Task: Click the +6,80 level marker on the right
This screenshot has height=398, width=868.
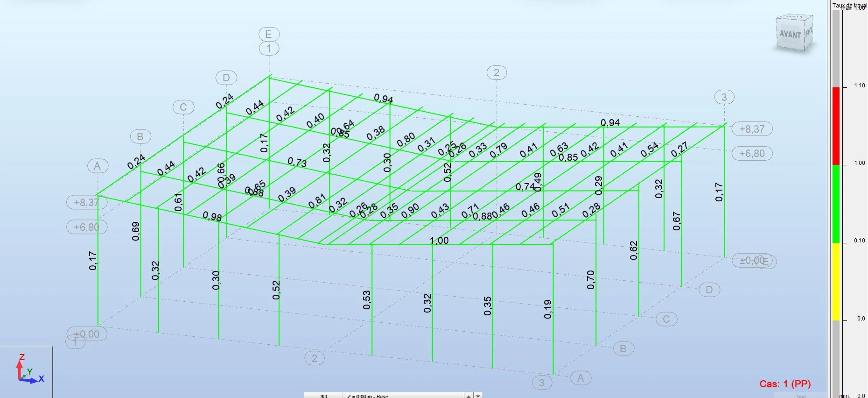Action: [x=752, y=153]
